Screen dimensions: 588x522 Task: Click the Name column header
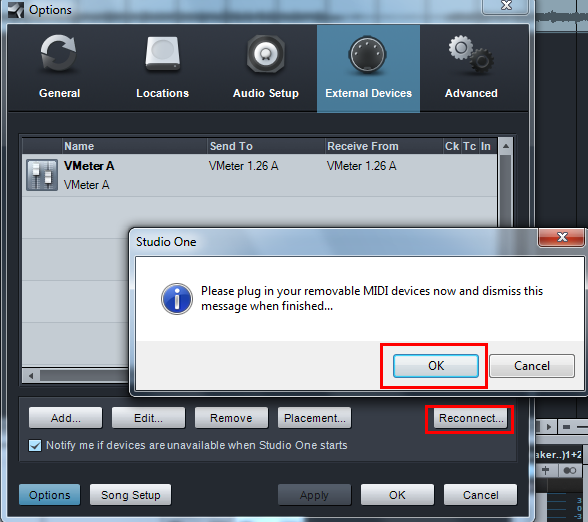click(134, 146)
